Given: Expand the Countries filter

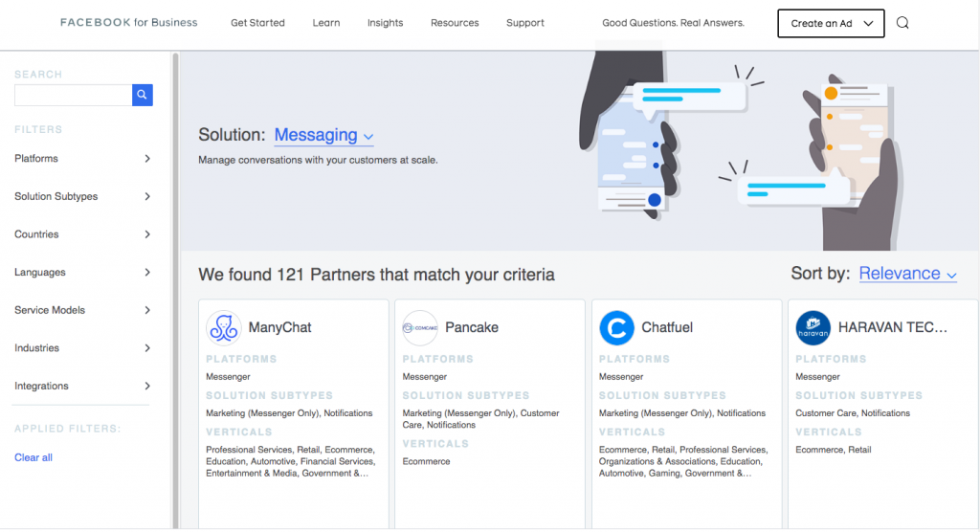Looking at the screenshot, I should tap(82, 234).
